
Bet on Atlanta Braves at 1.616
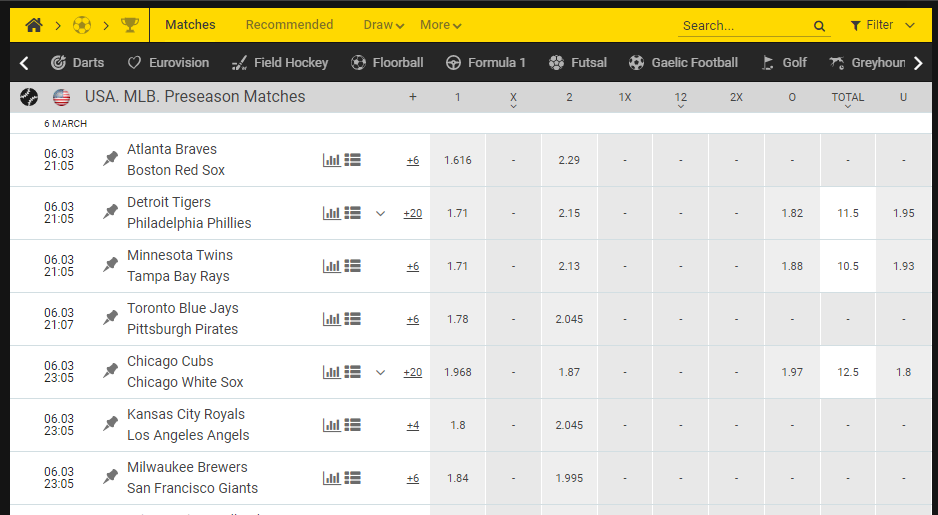click(458, 160)
